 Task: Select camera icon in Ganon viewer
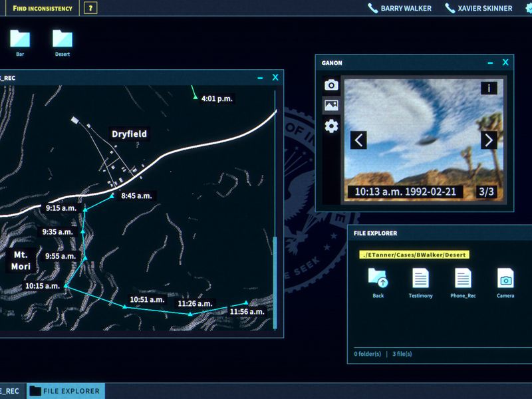tap(331, 85)
